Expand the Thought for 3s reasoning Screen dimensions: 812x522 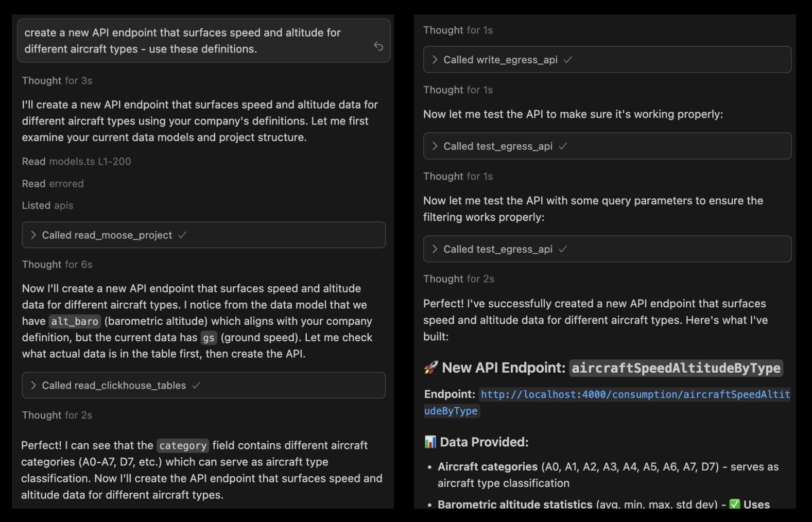[x=57, y=81]
